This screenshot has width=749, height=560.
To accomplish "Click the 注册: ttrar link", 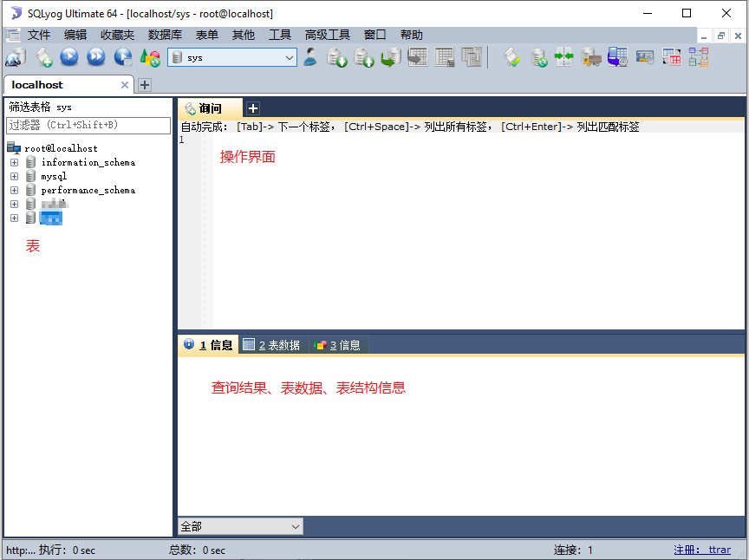I will coord(702,550).
